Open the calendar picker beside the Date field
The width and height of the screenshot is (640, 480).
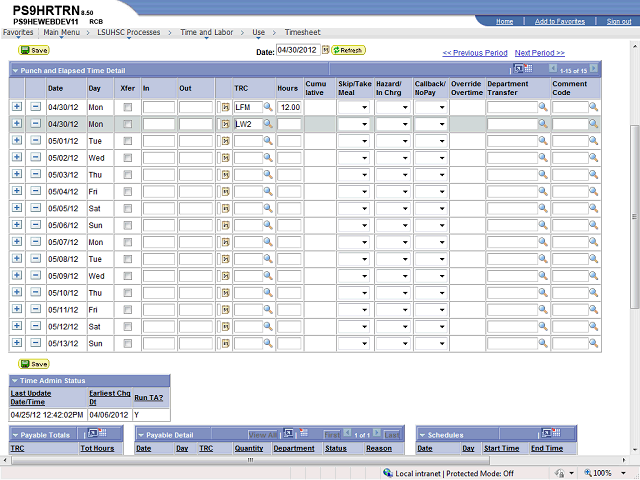[x=325, y=50]
